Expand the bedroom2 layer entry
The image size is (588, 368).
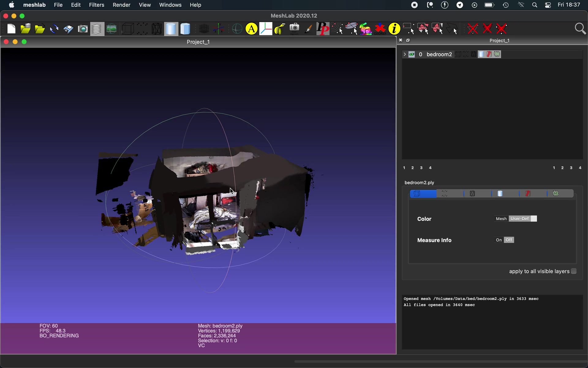tap(405, 54)
